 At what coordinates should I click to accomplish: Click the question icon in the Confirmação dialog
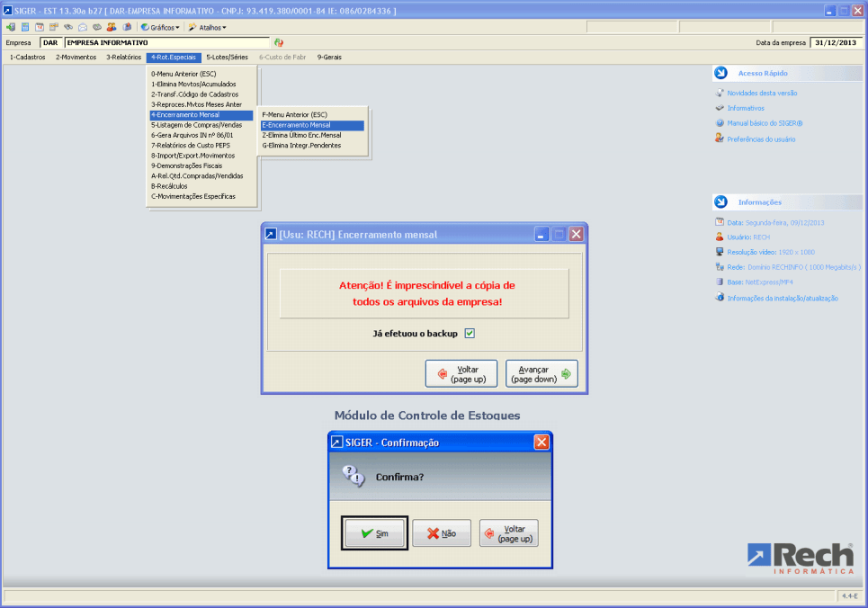pyautogui.click(x=353, y=476)
